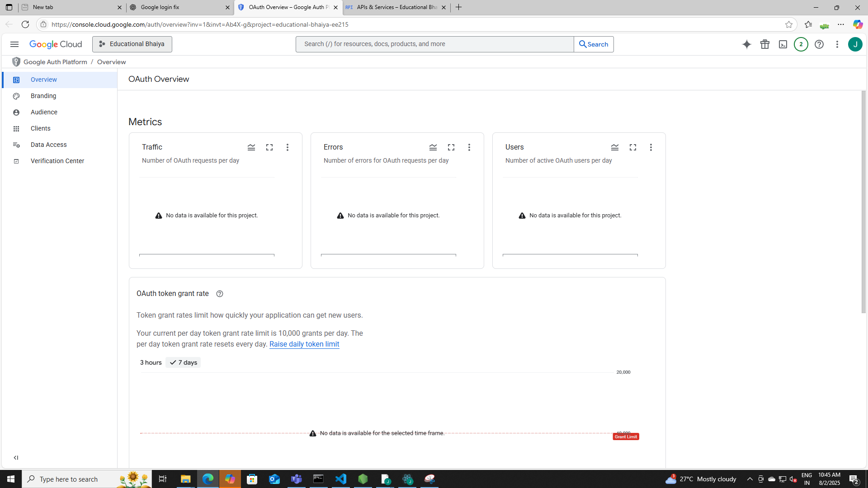Toggle legend for Errors chart
The width and height of the screenshot is (868, 488).
433,147
